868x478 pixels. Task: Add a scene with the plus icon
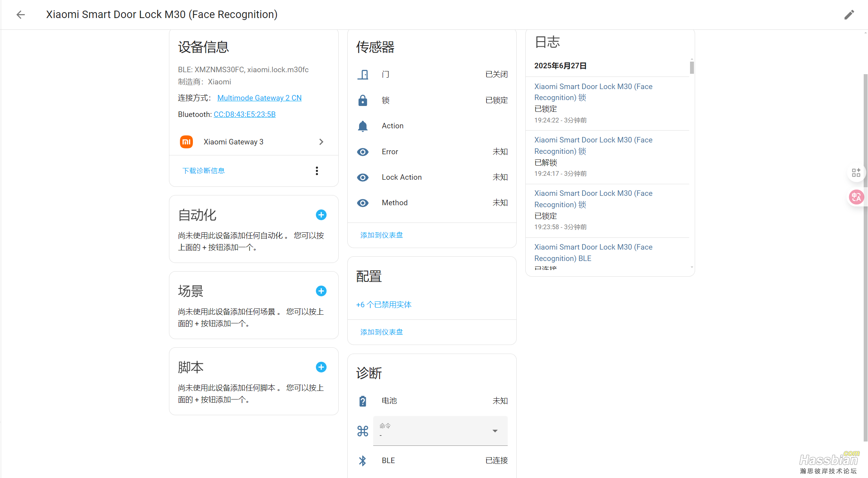[x=321, y=291]
